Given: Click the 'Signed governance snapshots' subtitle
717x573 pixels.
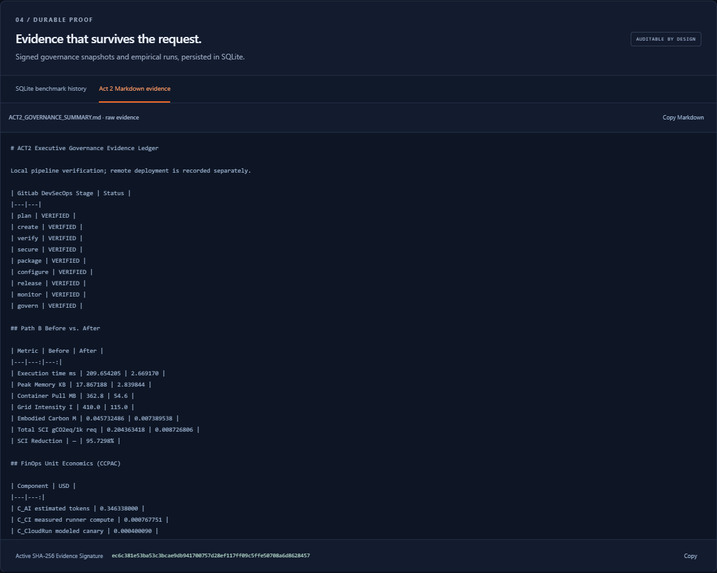Looking at the screenshot, I should coord(130,57).
